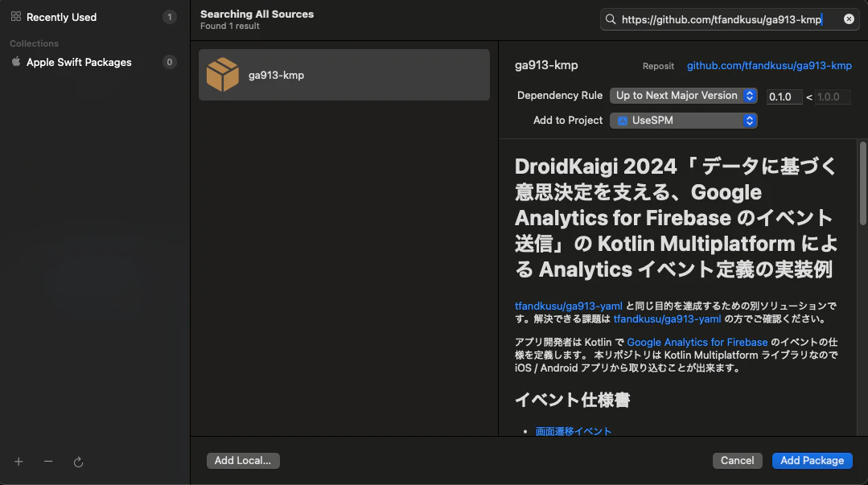Image resolution: width=868 pixels, height=485 pixels.
Task: Click the 1.0.0 upper version field
Action: point(832,97)
